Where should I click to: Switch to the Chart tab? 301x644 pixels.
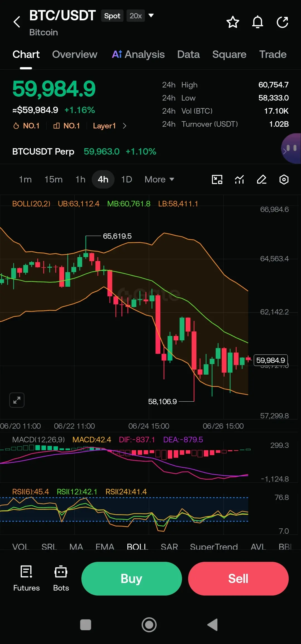(26, 55)
